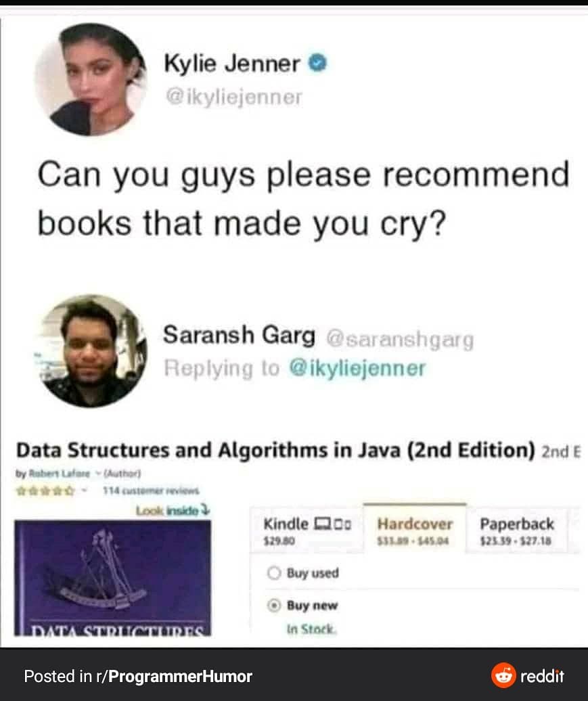Click the Look inside arrow icon
The image size is (588, 701).
[206, 510]
